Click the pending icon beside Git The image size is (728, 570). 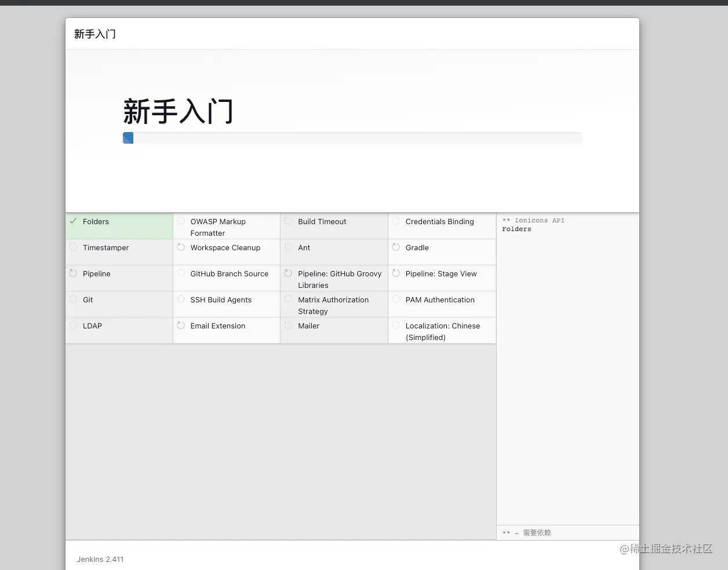(x=73, y=299)
